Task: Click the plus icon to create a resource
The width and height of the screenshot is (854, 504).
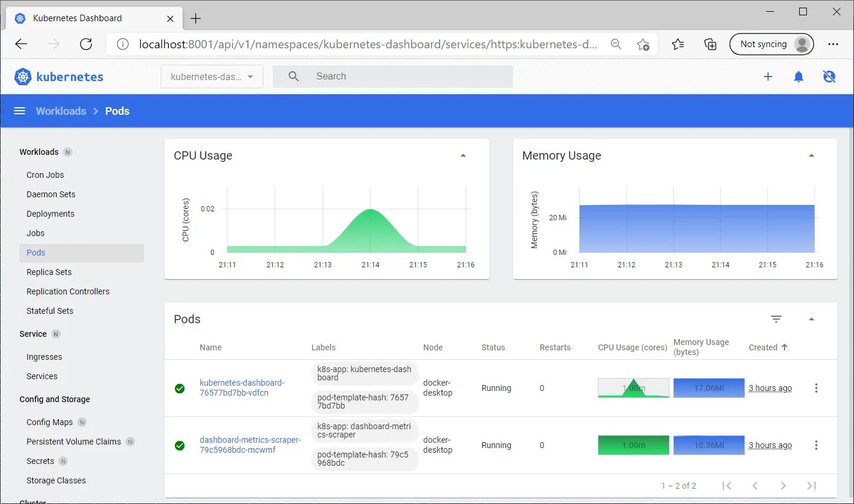Action: click(768, 76)
